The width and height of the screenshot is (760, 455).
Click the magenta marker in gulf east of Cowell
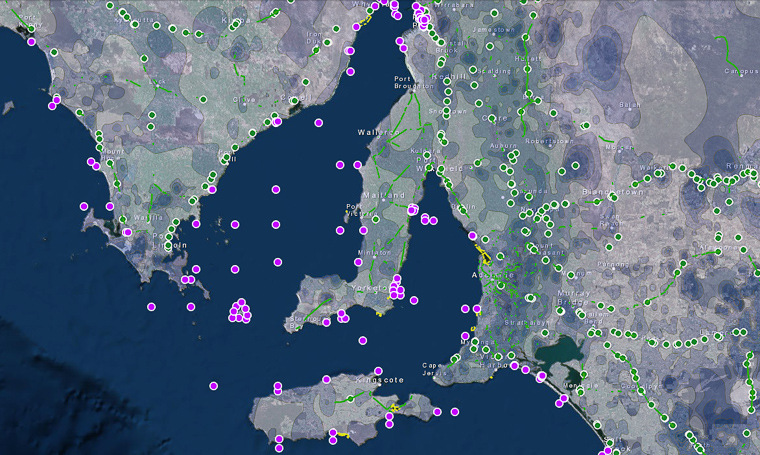pos(318,123)
